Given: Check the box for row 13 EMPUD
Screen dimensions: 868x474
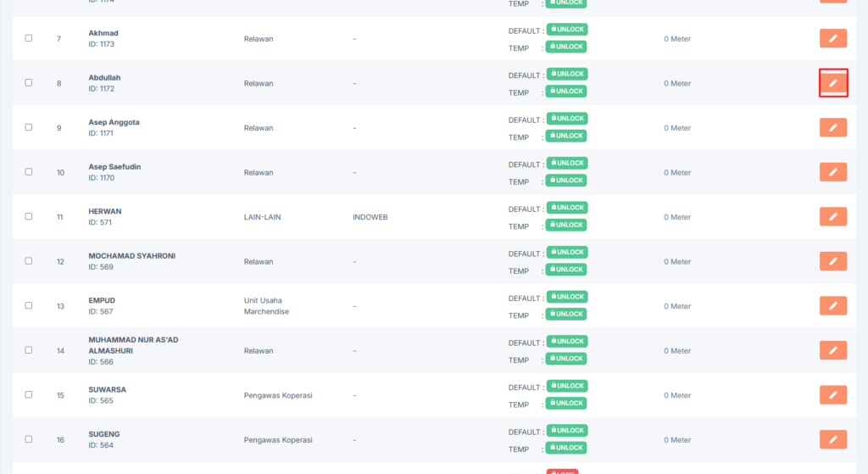Looking at the screenshot, I should [x=29, y=305].
